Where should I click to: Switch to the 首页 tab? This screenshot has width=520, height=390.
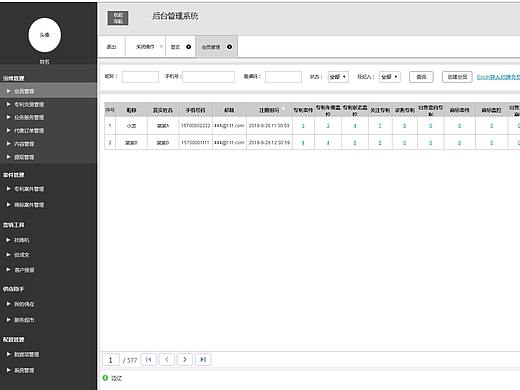tap(175, 47)
